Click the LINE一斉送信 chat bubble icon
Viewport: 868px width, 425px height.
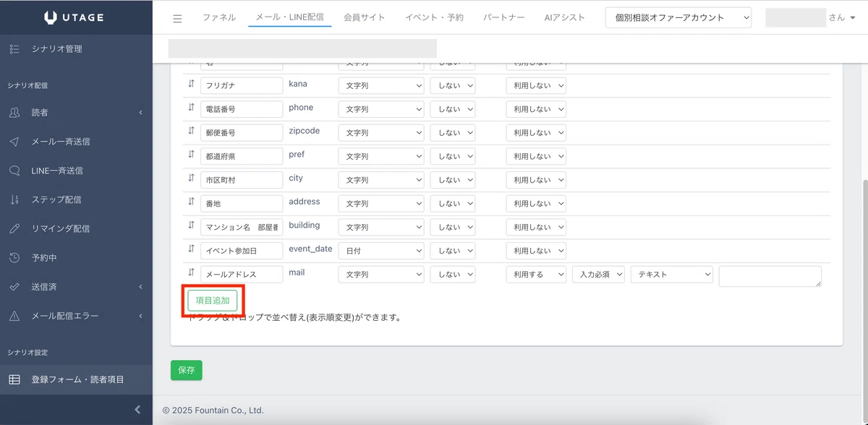pyautogui.click(x=14, y=171)
